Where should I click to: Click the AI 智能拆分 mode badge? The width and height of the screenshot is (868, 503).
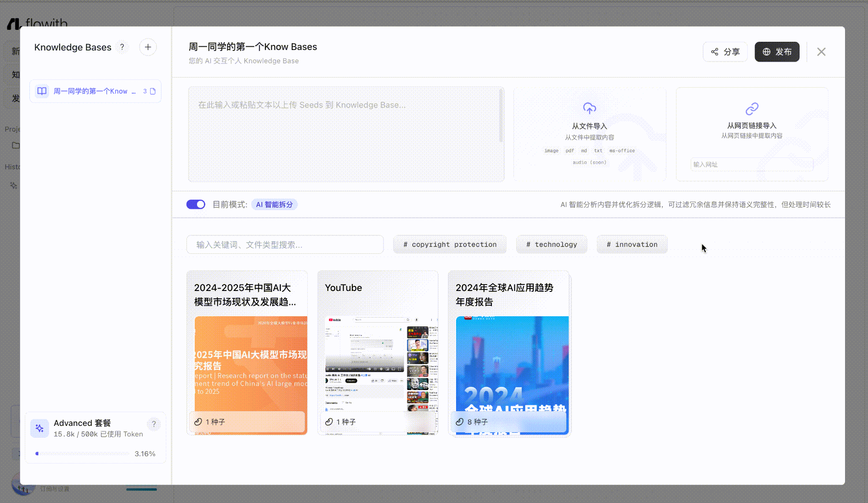coord(274,205)
